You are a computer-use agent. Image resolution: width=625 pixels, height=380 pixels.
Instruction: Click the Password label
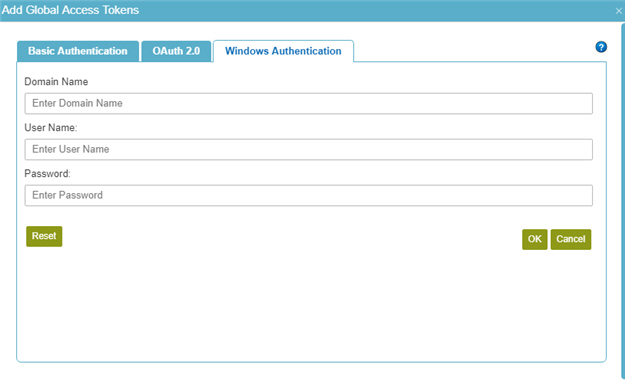47,173
